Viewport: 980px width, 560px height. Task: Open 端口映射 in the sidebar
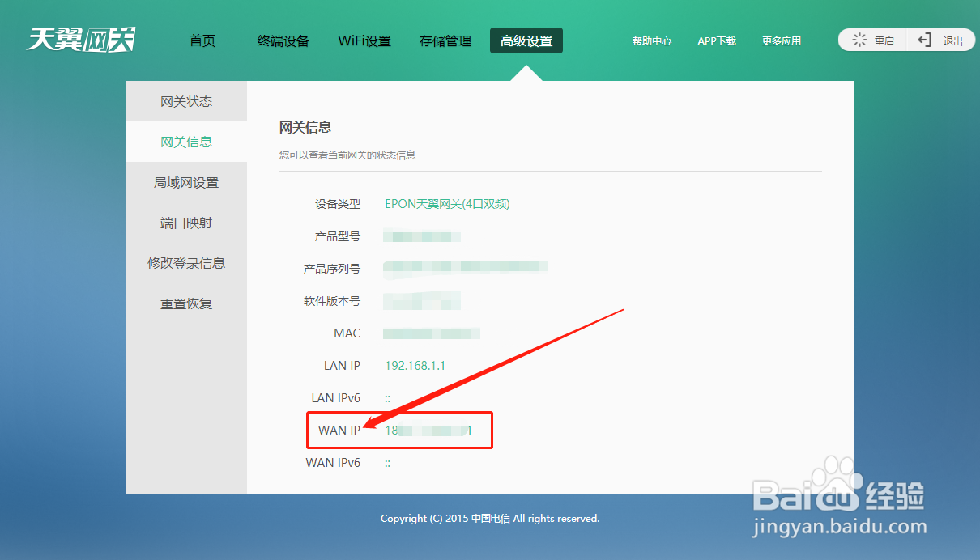[186, 223]
